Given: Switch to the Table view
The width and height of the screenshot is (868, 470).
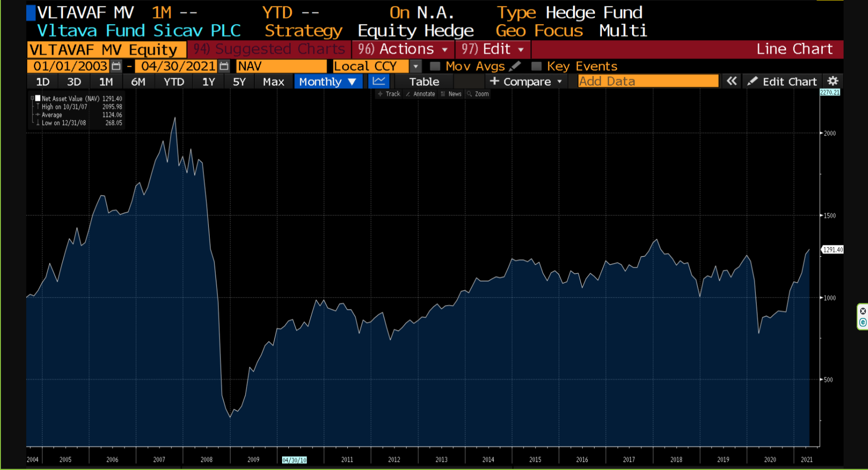Looking at the screenshot, I should pos(424,82).
